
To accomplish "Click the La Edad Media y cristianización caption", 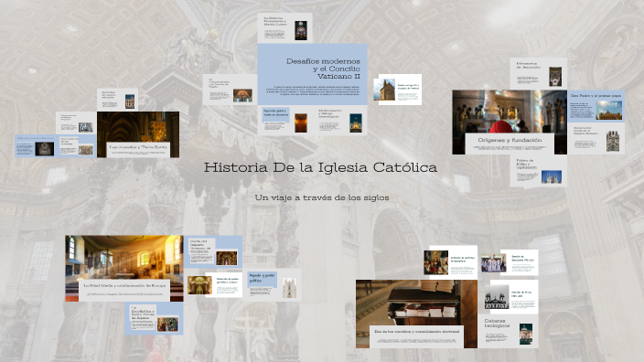I will [124, 290].
